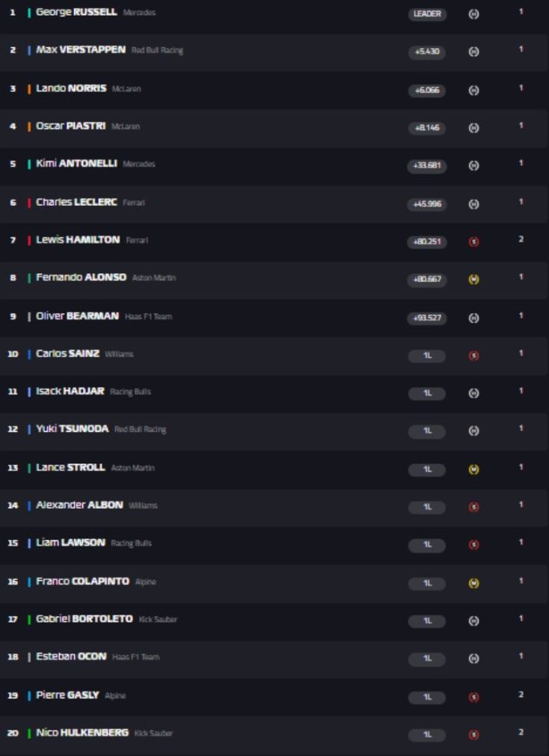Screen dimensions: 549x756
Task: Click the LEADER gap badge
Action: (x=427, y=14)
